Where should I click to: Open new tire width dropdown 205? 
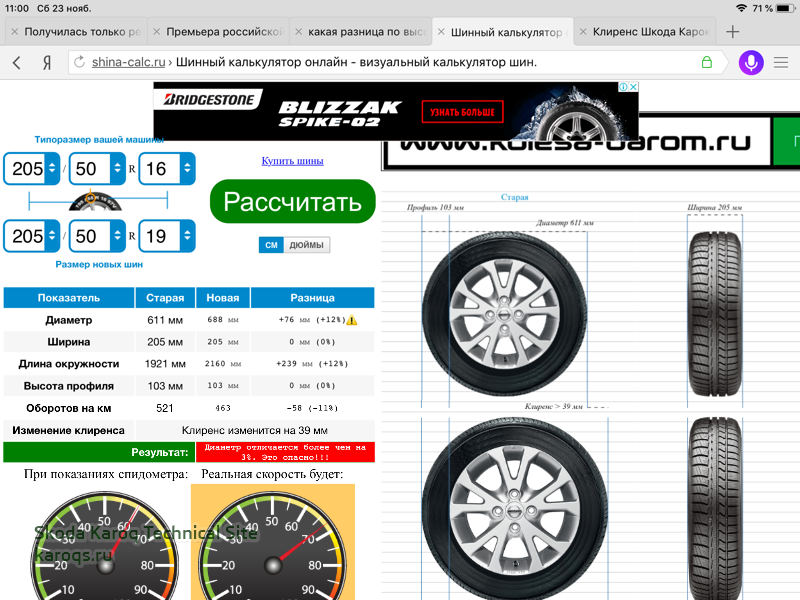pyautogui.click(x=32, y=236)
